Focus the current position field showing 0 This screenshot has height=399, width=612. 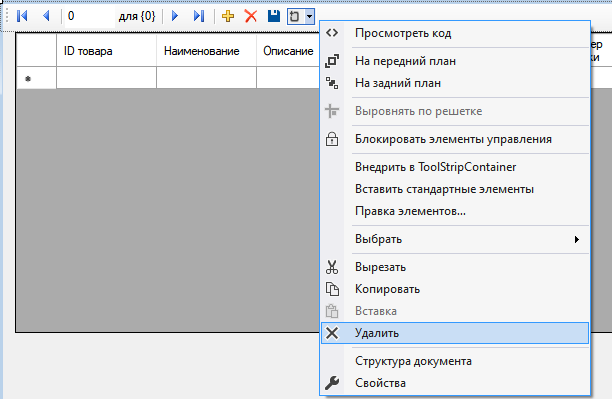pos(90,16)
